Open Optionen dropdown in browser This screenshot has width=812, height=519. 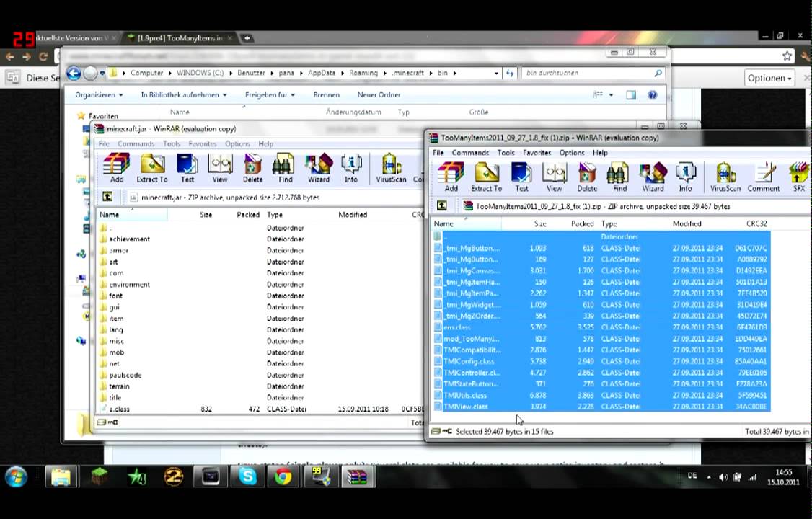coord(769,78)
